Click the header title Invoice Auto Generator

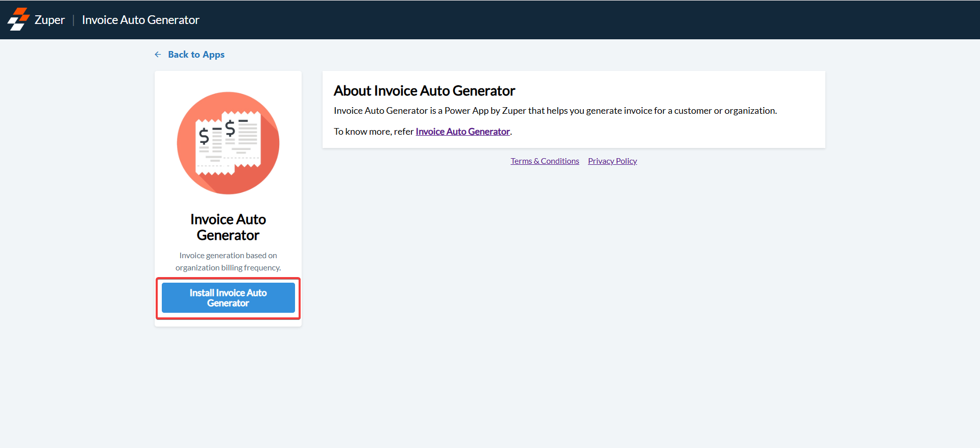point(140,20)
